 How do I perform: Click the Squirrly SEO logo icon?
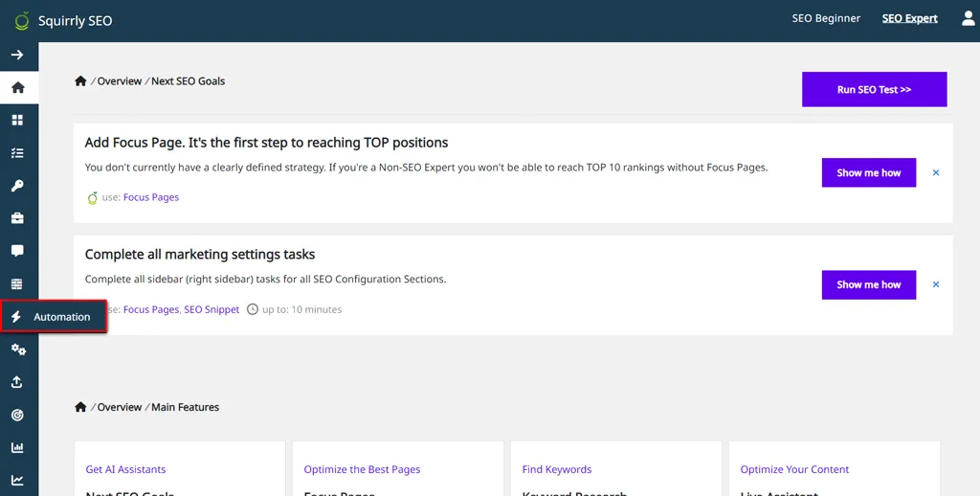coord(22,20)
